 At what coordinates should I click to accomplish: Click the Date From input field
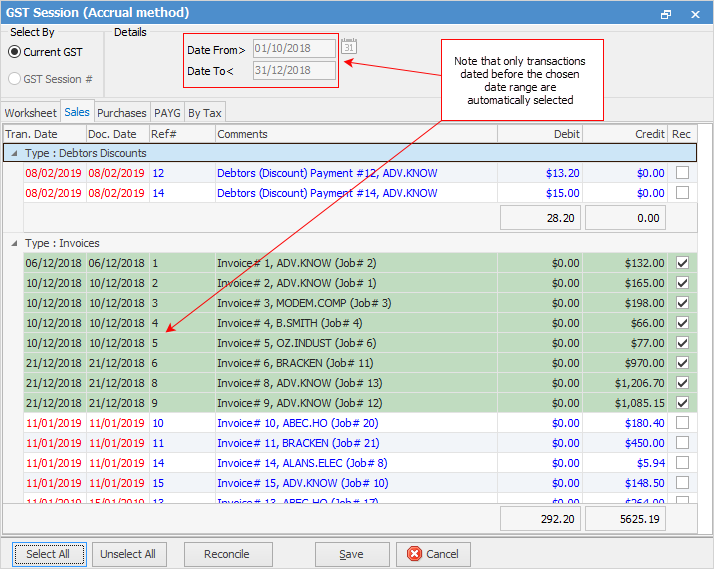pyautogui.click(x=294, y=48)
